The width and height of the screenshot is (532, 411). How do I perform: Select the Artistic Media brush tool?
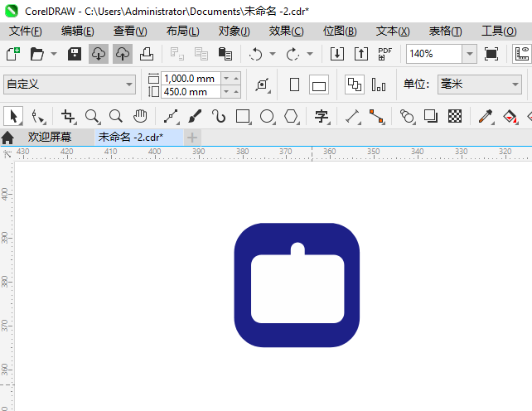coord(195,116)
